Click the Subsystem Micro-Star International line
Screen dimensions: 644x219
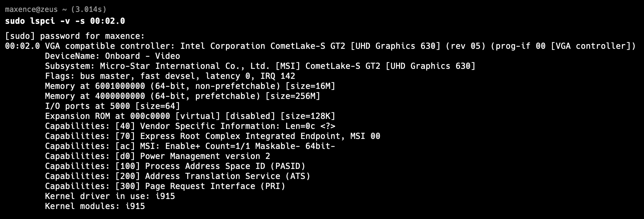[260, 66]
